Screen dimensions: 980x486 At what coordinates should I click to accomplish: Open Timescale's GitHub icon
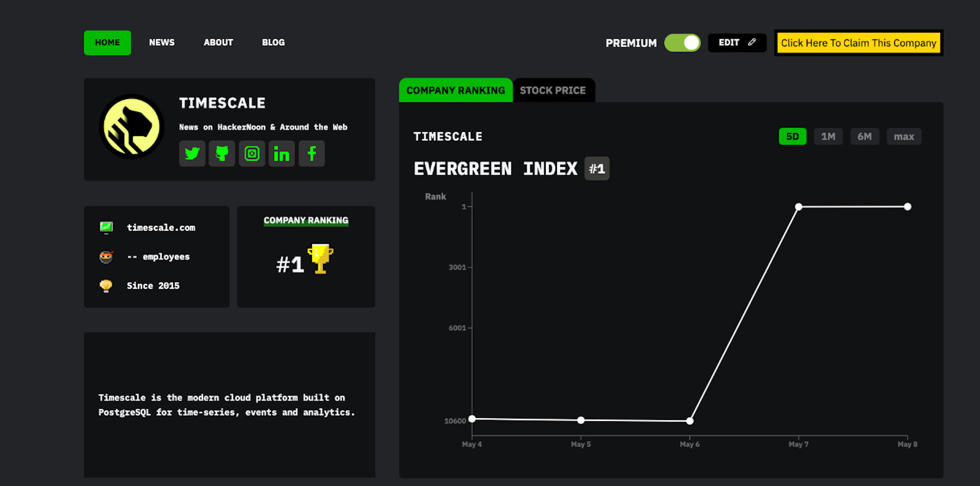222,154
